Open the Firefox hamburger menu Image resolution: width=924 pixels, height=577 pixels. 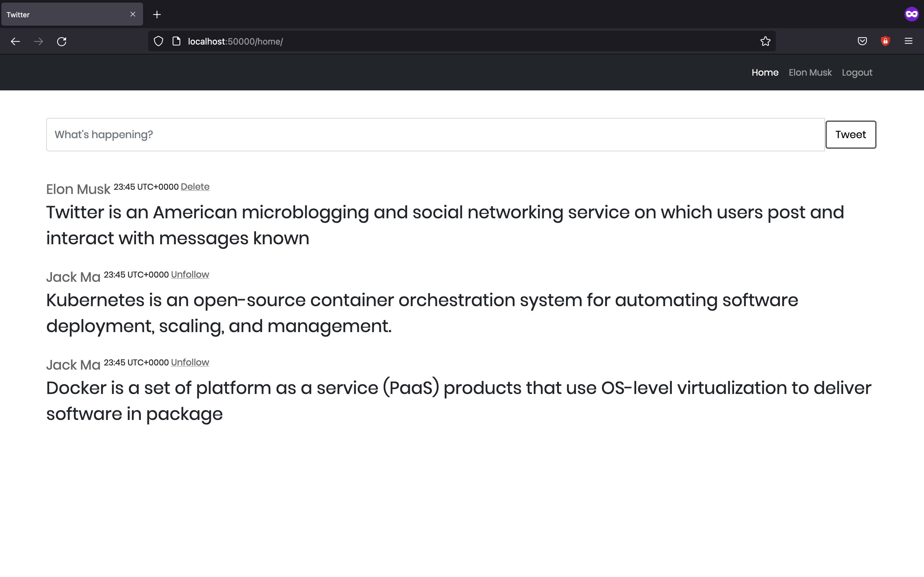pyautogui.click(x=908, y=41)
